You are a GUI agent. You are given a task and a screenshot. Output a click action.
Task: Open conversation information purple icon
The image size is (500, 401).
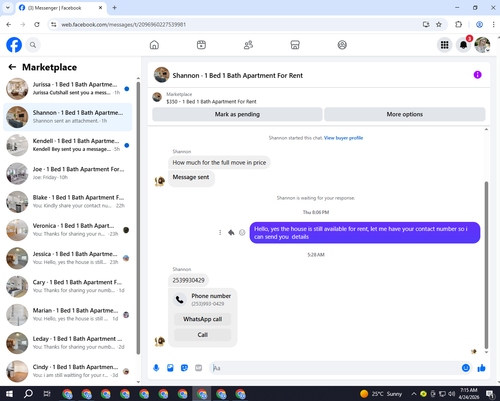477,75
